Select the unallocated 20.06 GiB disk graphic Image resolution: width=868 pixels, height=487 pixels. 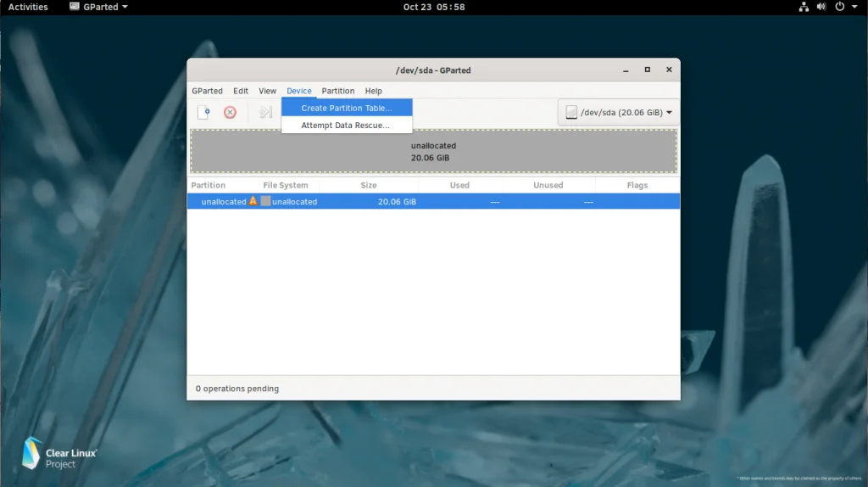click(x=433, y=151)
